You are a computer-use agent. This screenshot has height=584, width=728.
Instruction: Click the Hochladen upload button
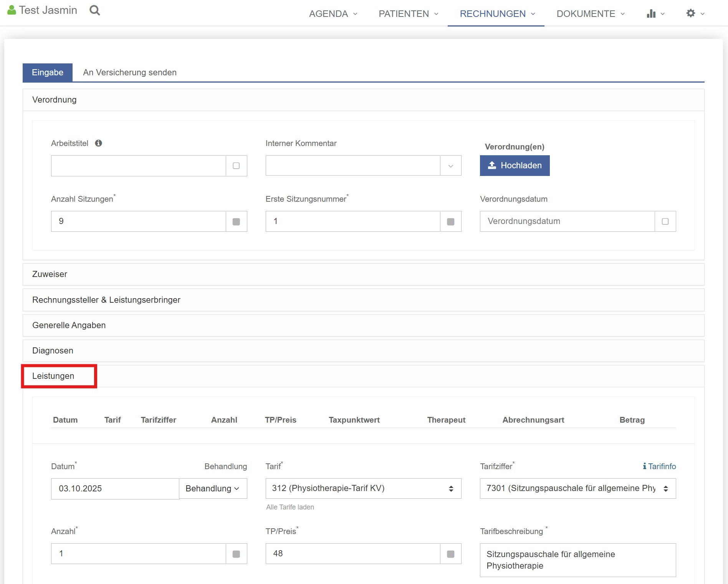point(515,166)
